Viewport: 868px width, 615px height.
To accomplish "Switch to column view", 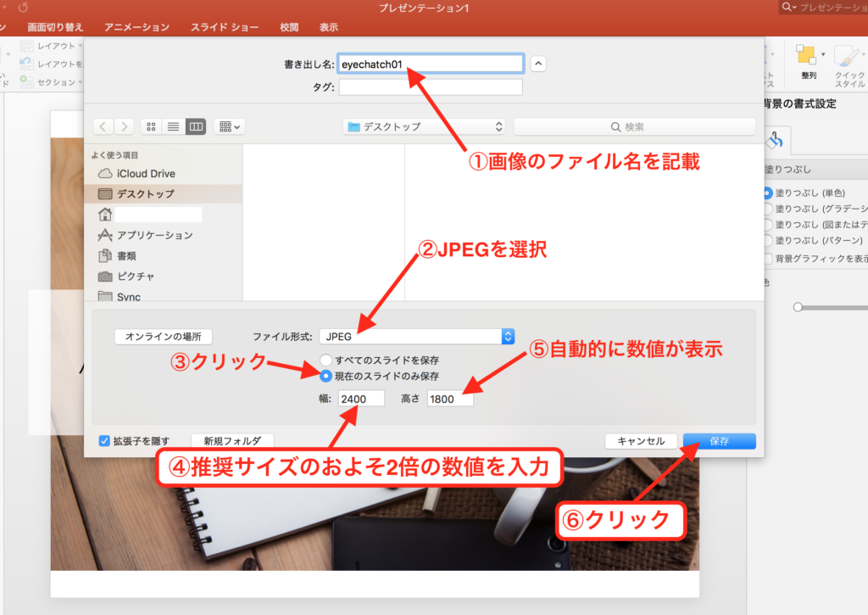I will (x=196, y=126).
